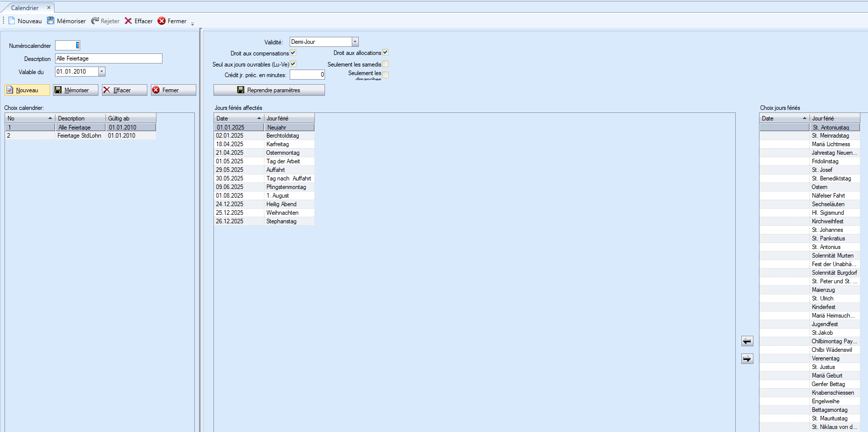Expand the top toolbar overflow options arrow
The height and width of the screenshot is (432, 868).
click(192, 23)
